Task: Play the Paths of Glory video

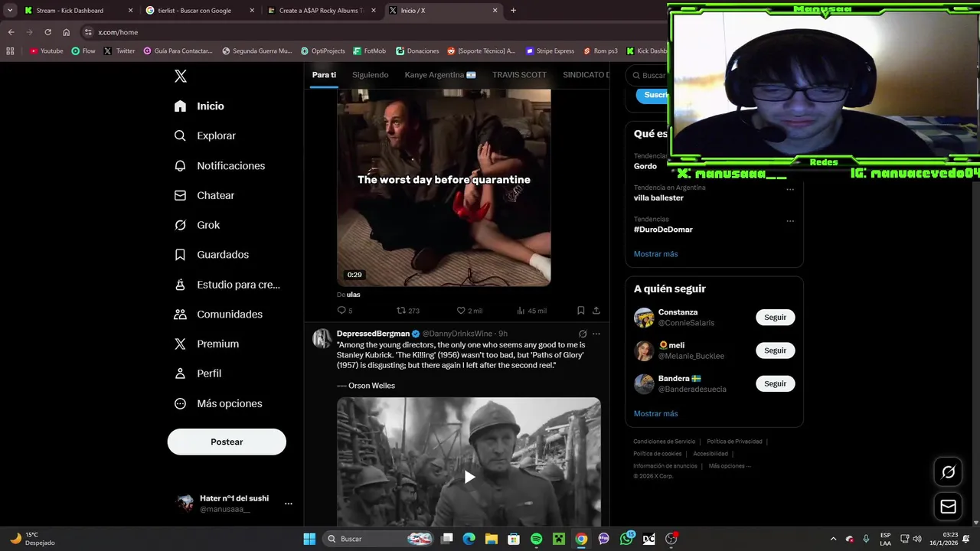Action: coord(469,477)
